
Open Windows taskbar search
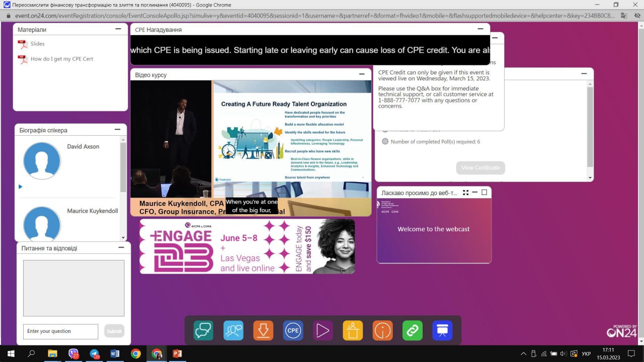click(31, 353)
